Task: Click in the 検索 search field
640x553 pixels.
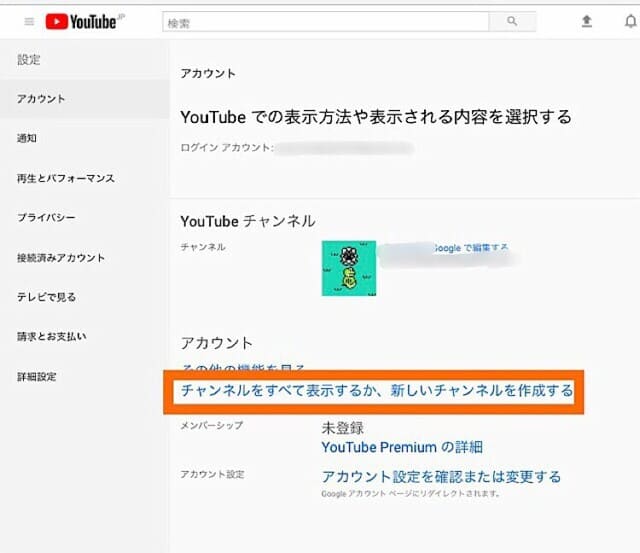Action: tap(326, 22)
